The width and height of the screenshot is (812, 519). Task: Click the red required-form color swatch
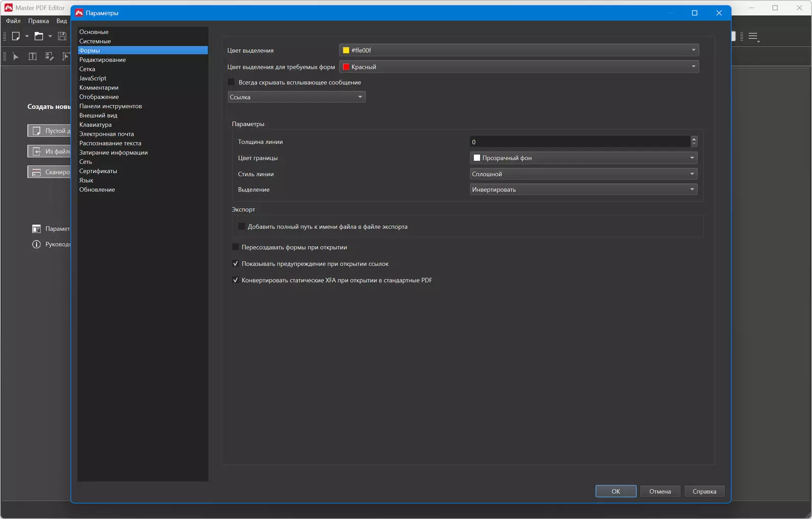(x=346, y=67)
